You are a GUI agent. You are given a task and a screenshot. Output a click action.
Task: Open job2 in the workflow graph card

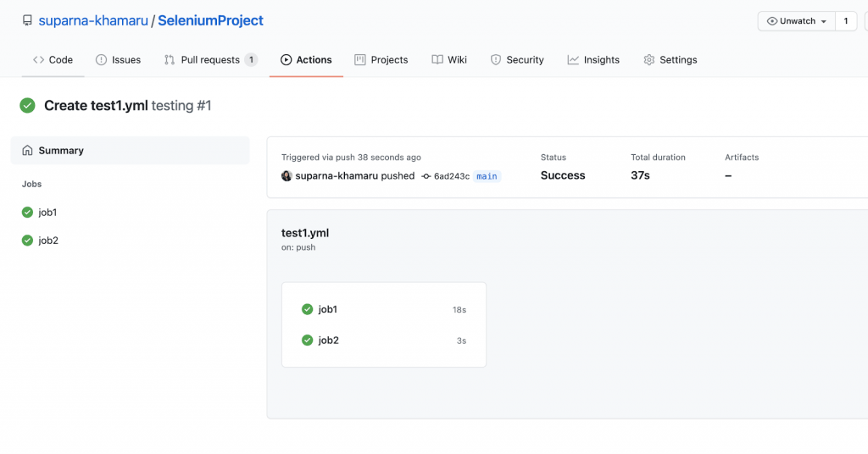pyautogui.click(x=328, y=340)
